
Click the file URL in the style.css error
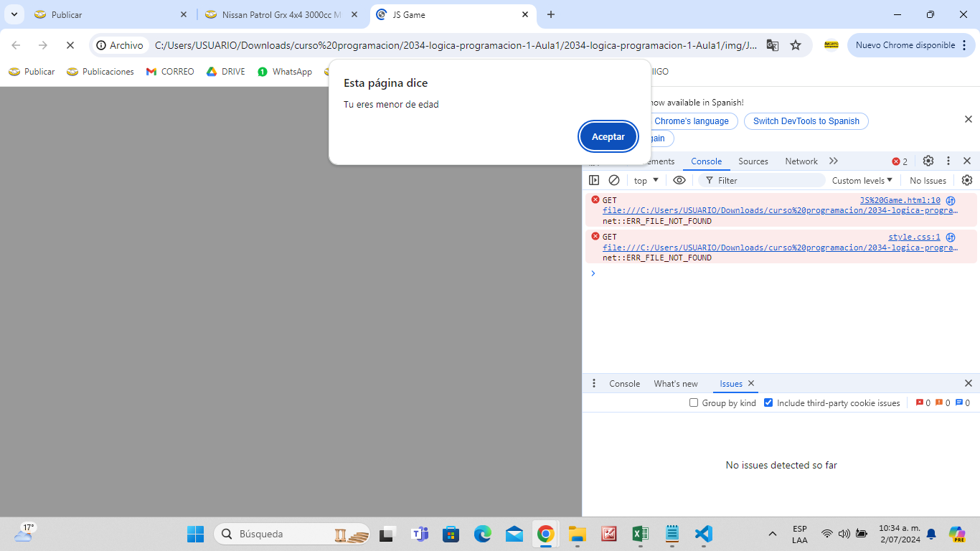pyautogui.click(x=780, y=248)
